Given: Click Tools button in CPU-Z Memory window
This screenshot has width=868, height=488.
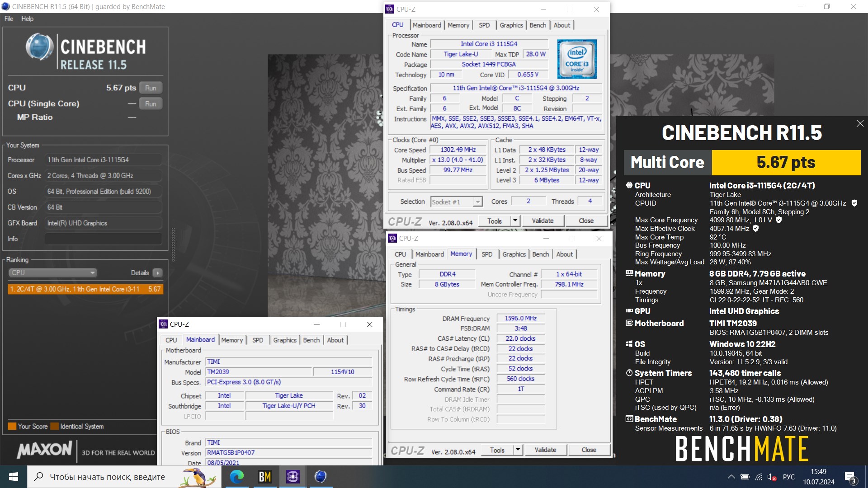Looking at the screenshot, I should tap(497, 450).
